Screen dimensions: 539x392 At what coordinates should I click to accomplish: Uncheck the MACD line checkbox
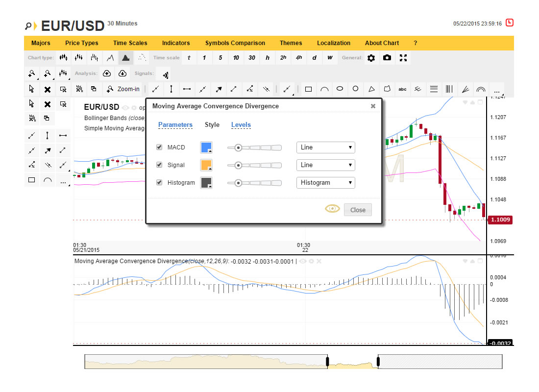point(159,147)
